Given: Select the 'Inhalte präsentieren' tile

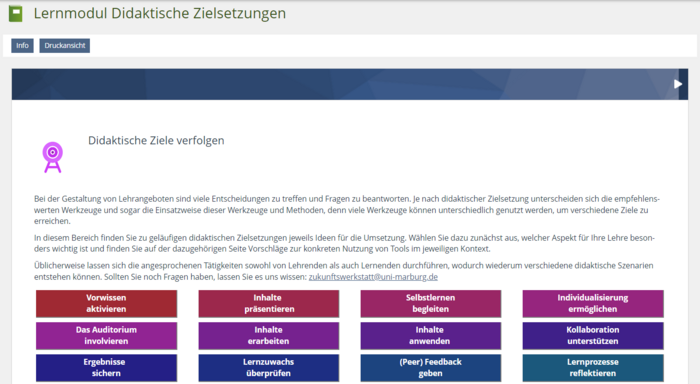Looking at the screenshot, I should pos(269,304).
